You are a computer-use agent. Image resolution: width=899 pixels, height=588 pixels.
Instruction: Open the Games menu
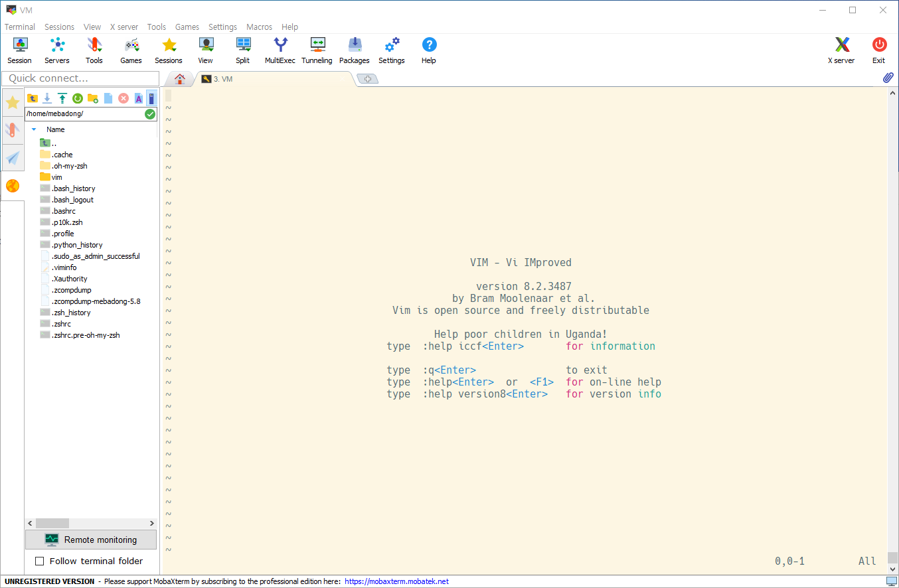187,27
